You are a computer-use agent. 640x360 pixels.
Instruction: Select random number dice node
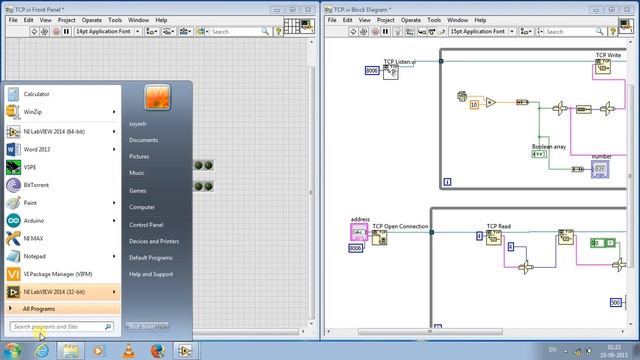(462, 96)
